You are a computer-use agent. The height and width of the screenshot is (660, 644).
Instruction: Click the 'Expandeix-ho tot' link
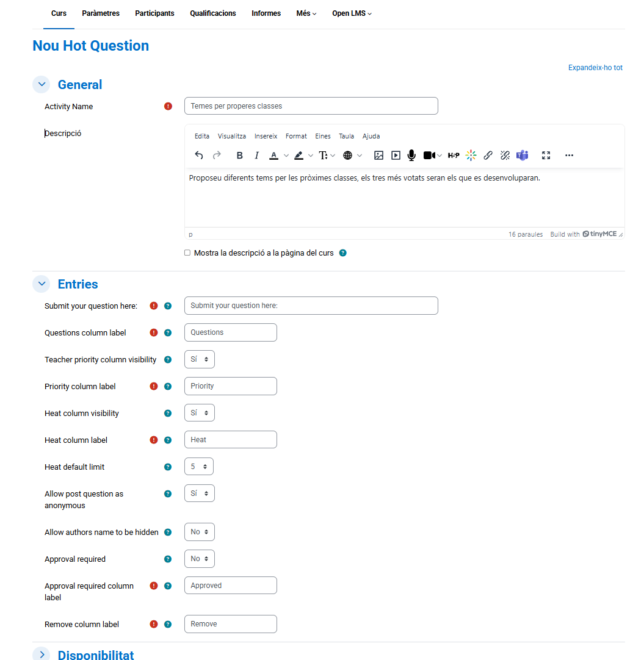[x=595, y=68]
